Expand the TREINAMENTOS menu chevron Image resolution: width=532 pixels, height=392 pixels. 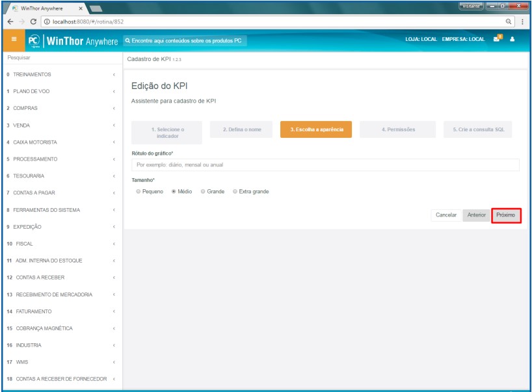tap(114, 75)
